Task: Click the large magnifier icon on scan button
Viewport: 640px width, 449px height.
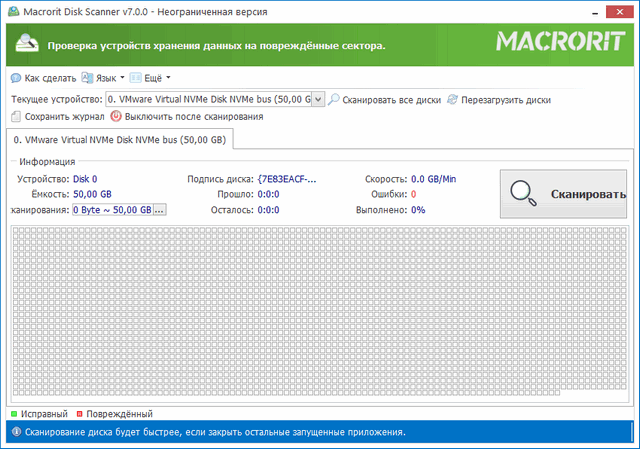Action: (x=523, y=193)
